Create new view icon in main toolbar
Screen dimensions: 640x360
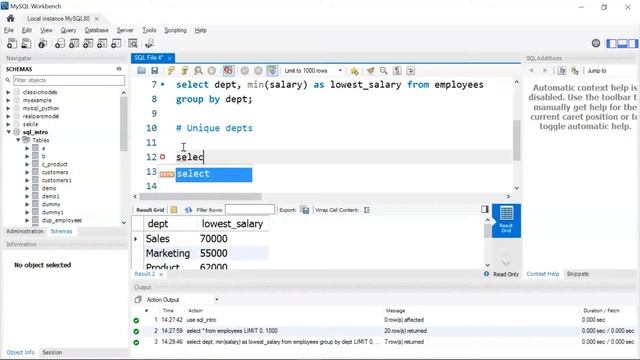click(x=88, y=43)
